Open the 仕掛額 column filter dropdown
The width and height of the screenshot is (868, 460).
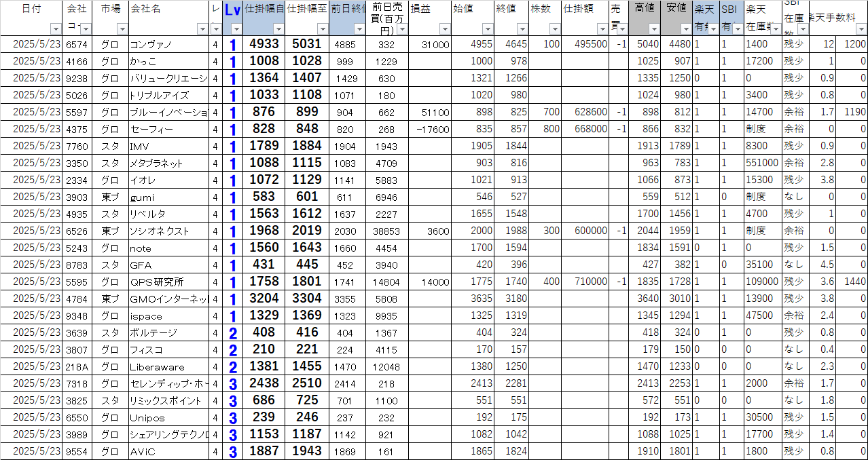click(x=602, y=29)
